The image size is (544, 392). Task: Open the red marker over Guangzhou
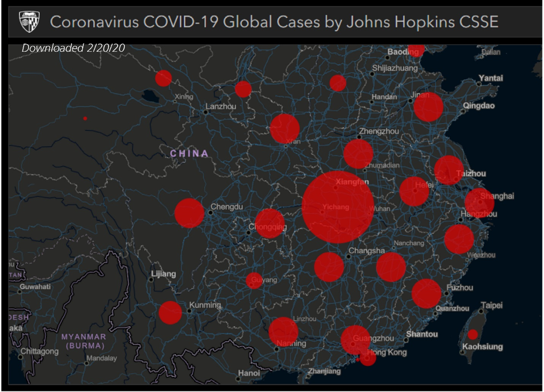(x=355, y=340)
